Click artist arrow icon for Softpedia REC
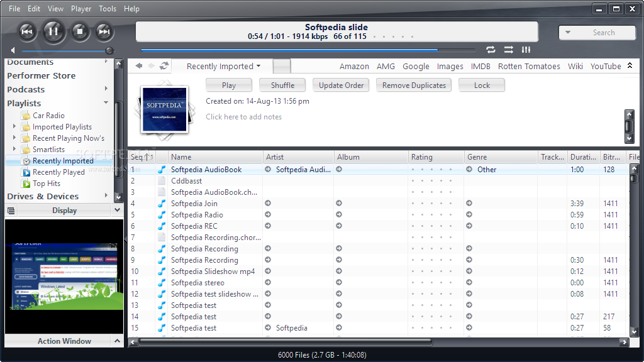 coord(268,226)
